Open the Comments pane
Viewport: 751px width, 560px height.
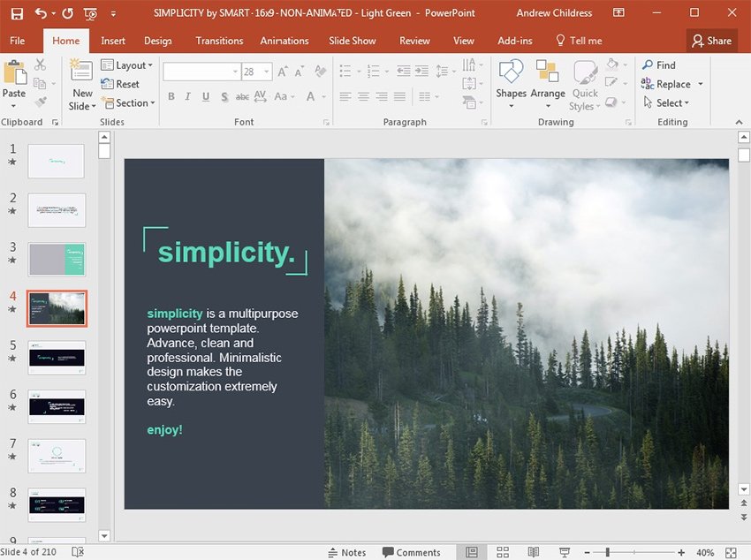pos(412,552)
